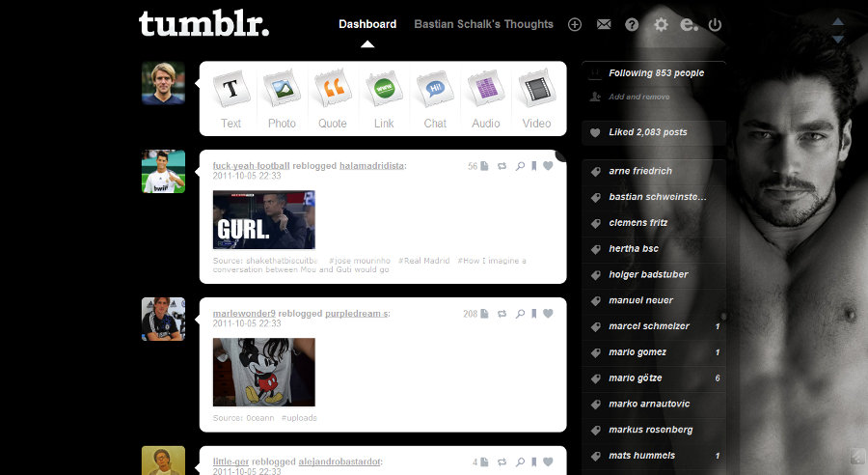Like the marlewonder9 post
The image size is (868, 475).
(x=548, y=313)
